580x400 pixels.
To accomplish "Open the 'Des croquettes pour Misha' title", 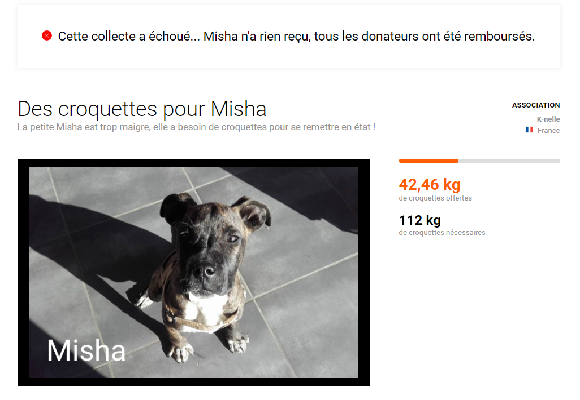I will (x=142, y=109).
